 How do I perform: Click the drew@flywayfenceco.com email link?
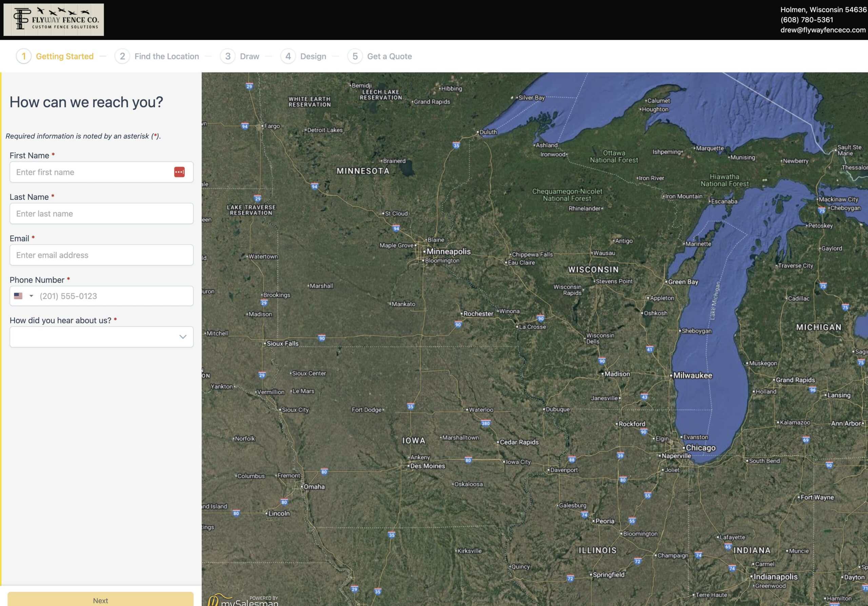pos(823,30)
